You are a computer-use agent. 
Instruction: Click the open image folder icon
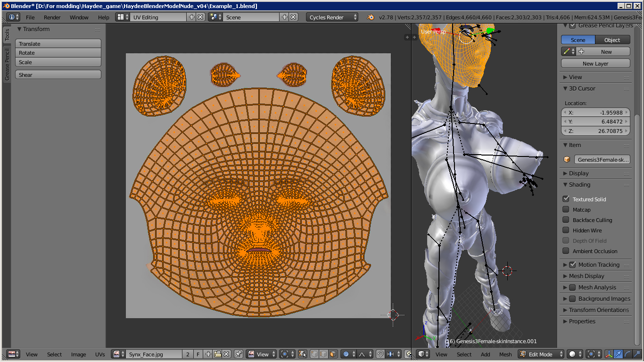click(217, 354)
